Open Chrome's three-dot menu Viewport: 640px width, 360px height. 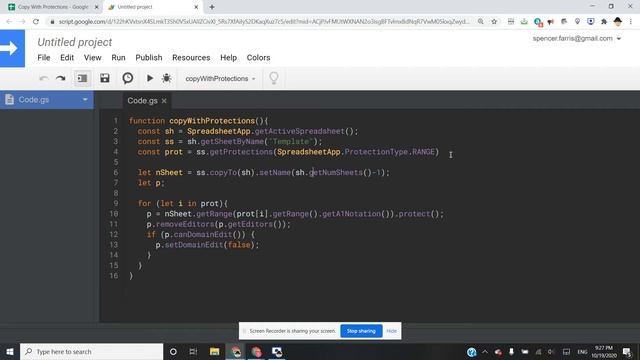pyautogui.click(x=631, y=22)
